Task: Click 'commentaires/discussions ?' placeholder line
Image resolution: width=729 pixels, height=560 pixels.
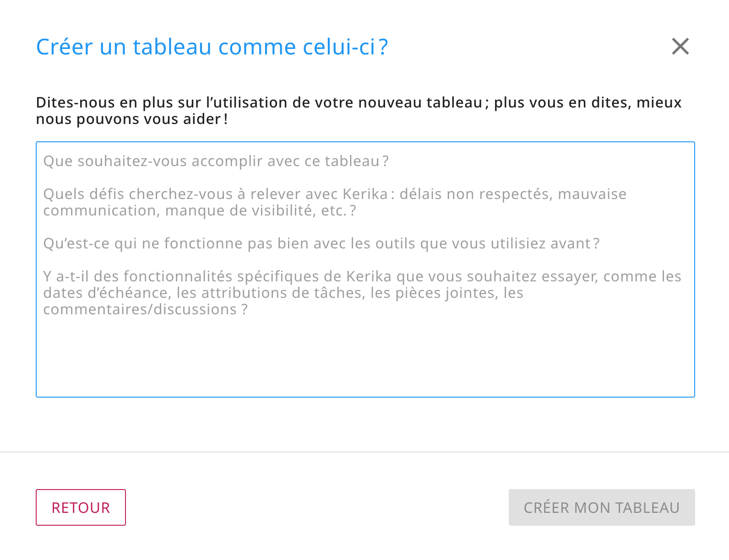Action: 145,309
